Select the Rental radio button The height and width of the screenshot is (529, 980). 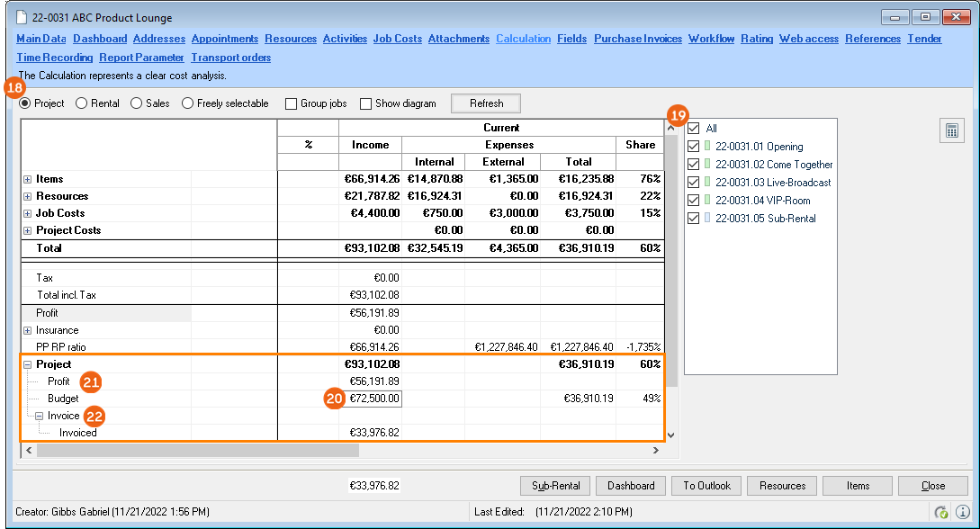click(x=82, y=103)
